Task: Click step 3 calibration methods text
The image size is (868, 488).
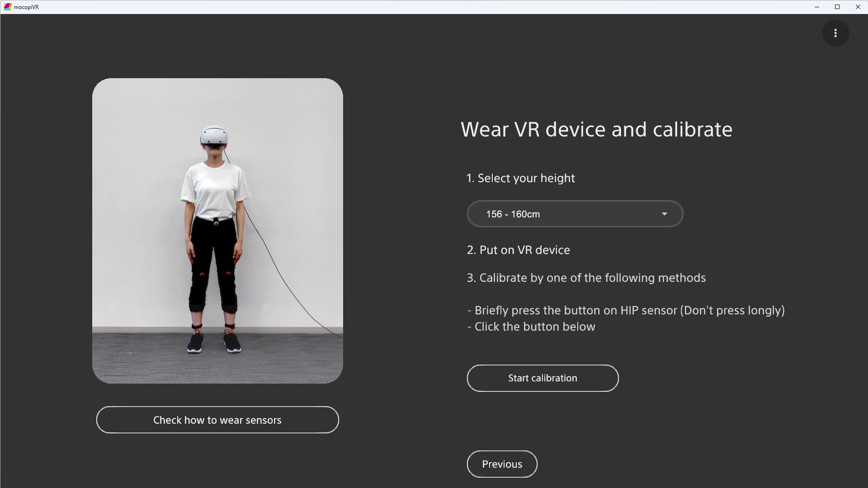Action: (x=586, y=278)
